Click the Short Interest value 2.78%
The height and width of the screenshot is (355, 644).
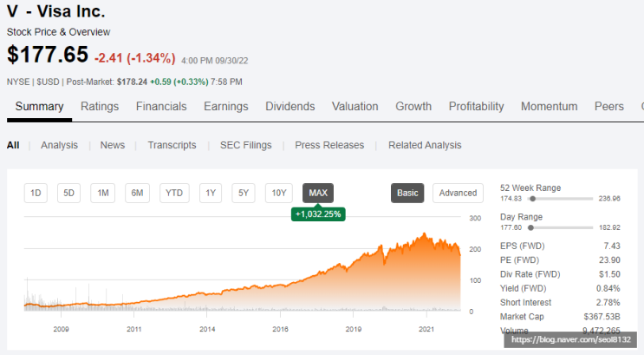tap(608, 302)
